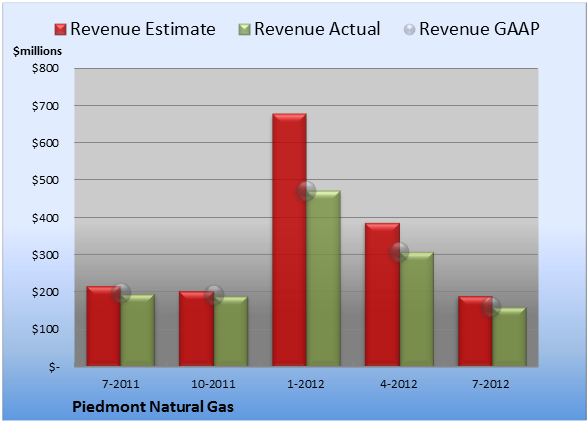Click the GAAP marker sphere for 7-2012
Image resolution: width=588 pixels, height=422 pixels.
(491, 307)
